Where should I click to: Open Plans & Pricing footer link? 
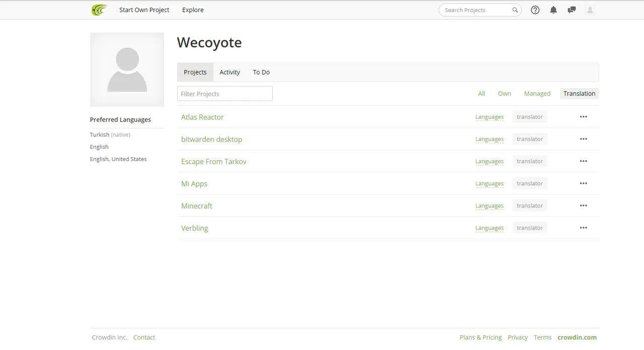pyautogui.click(x=480, y=337)
